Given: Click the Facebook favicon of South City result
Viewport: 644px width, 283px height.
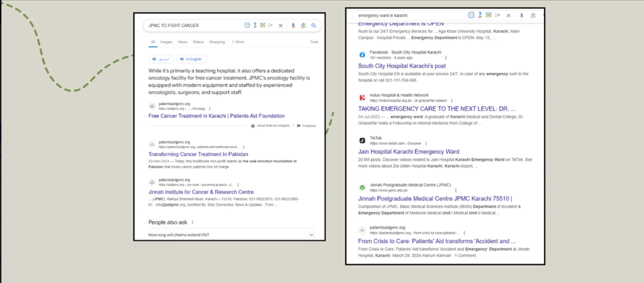Looking at the screenshot, I should pyautogui.click(x=362, y=55).
